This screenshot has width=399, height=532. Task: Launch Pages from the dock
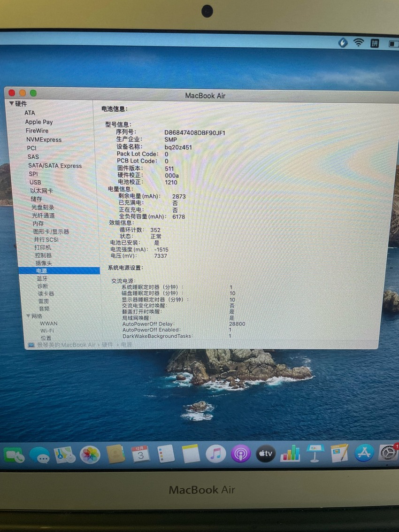(x=340, y=453)
